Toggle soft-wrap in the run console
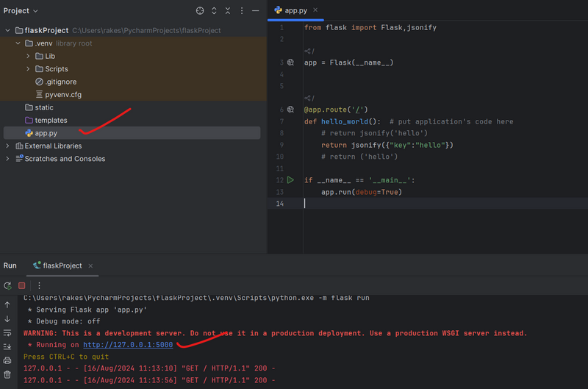Viewport: 588px width, 389px height. coord(7,332)
